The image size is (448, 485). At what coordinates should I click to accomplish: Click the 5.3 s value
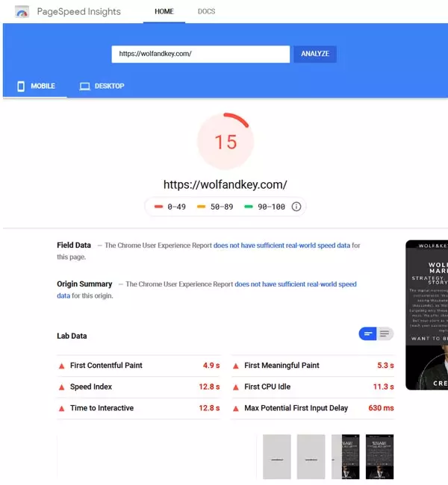385,366
